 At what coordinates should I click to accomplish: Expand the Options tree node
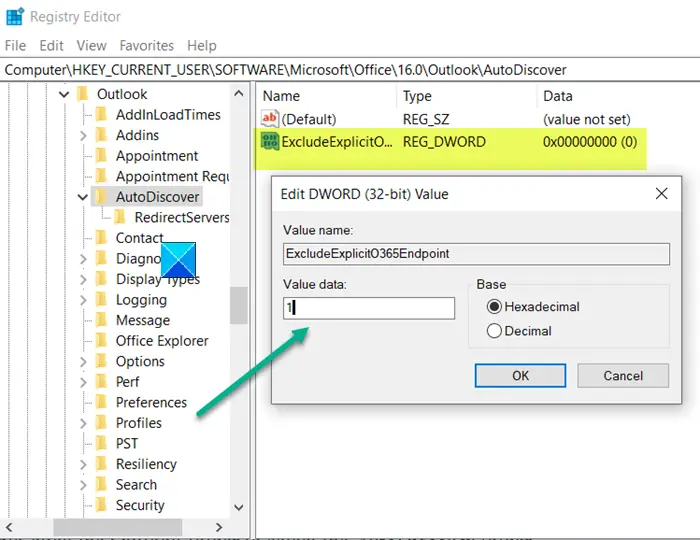pos(83,361)
